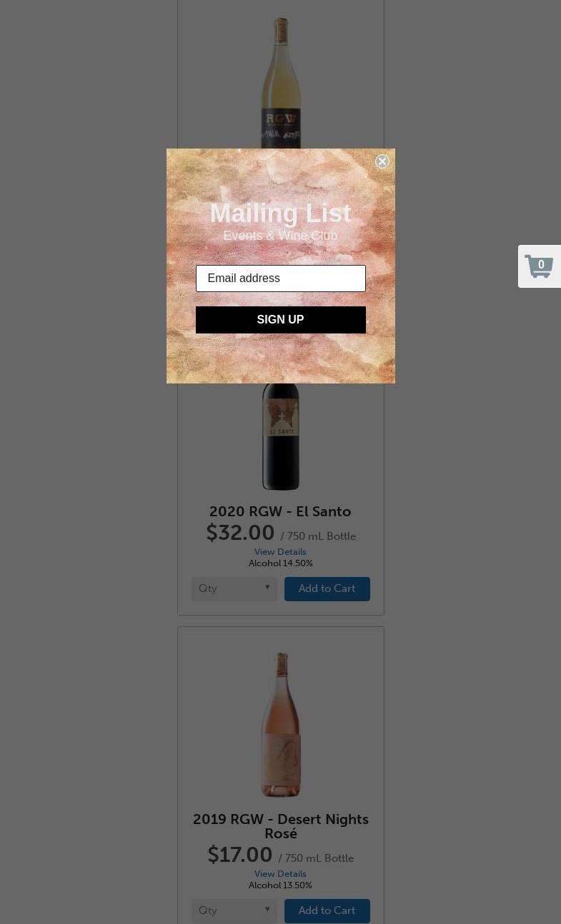Click the white wine bottle image at top
The image size is (561, 924).
(281, 84)
